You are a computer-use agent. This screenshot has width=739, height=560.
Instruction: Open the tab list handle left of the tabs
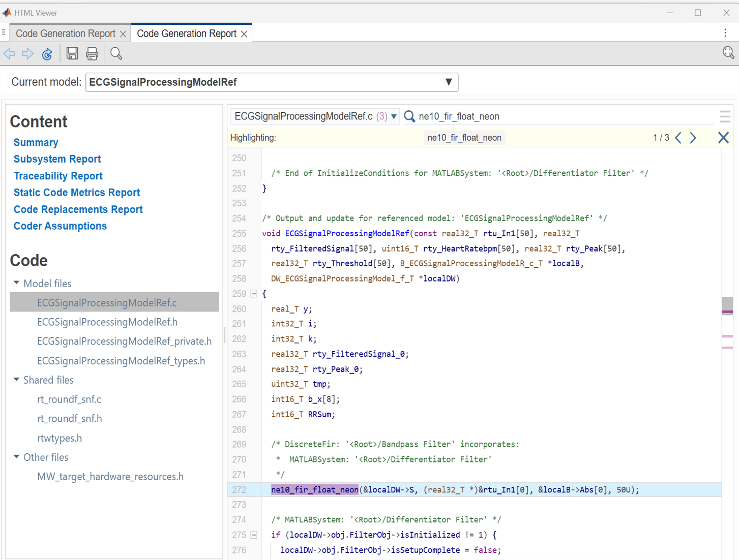pyautogui.click(x=4, y=33)
